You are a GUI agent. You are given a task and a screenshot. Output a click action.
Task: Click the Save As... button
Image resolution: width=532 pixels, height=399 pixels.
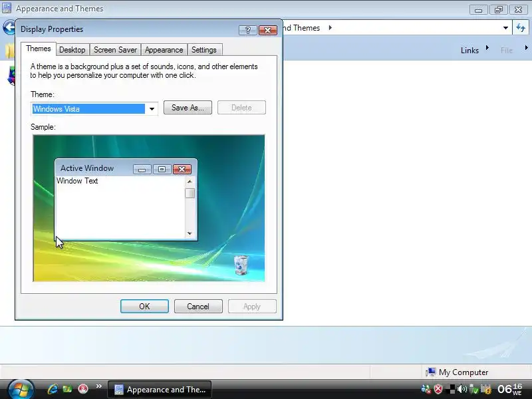(x=188, y=108)
